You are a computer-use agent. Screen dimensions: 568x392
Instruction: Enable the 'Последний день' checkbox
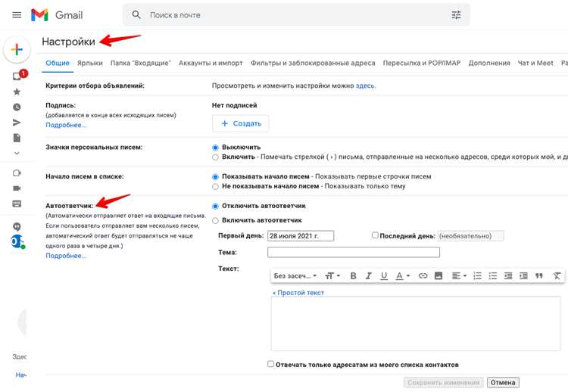point(375,235)
